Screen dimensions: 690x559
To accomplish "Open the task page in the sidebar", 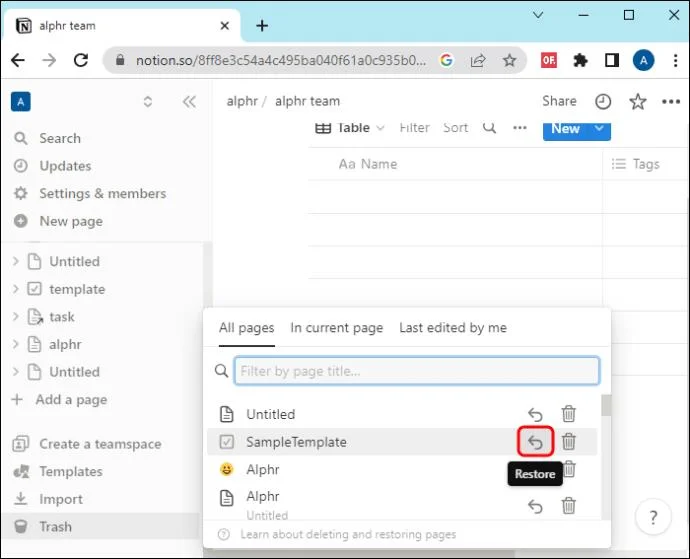I will click(62, 317).
